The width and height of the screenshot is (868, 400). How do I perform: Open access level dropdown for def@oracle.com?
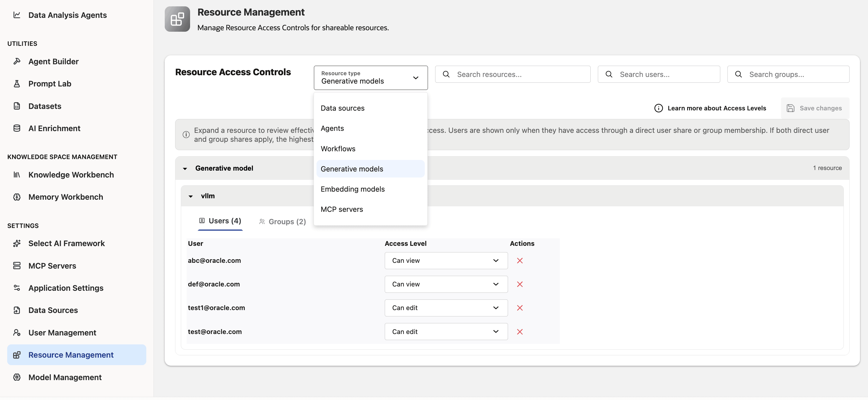pyautogui.click(x=446, y=284)
